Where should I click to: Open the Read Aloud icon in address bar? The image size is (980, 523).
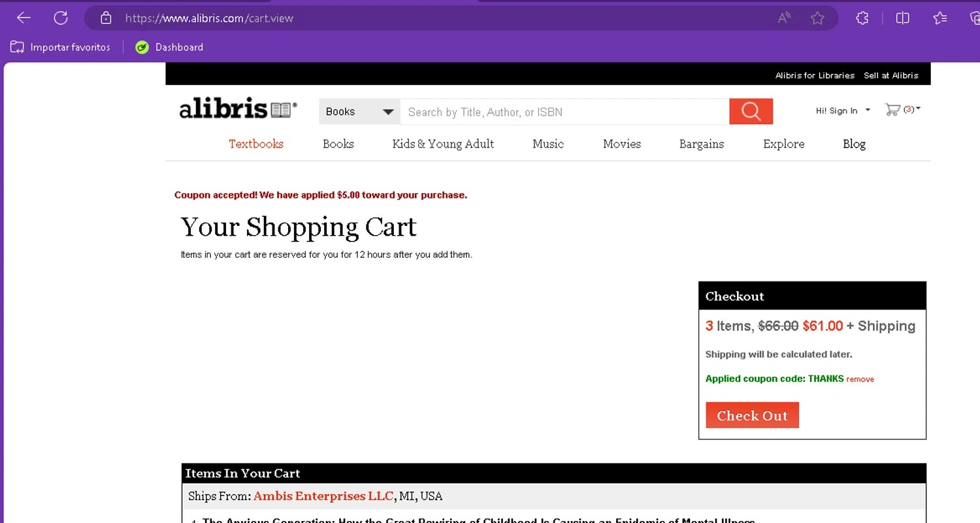(x=784, y=18)
